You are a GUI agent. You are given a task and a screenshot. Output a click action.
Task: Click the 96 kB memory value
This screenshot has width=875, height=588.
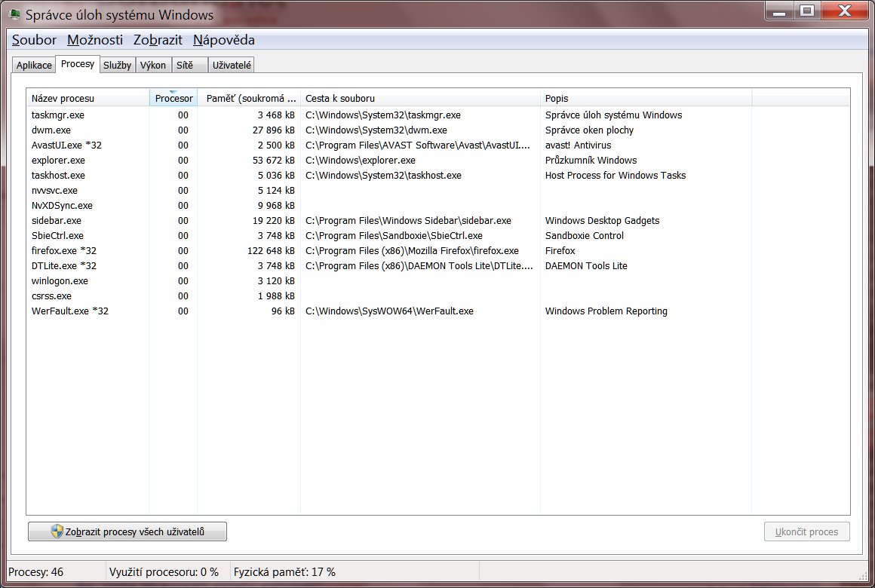click(283, 311)
